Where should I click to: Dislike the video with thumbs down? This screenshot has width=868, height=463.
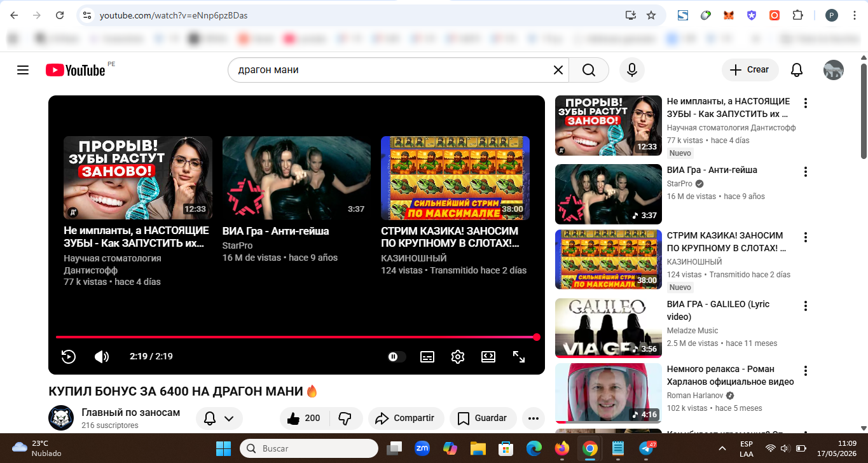(345, 418)
